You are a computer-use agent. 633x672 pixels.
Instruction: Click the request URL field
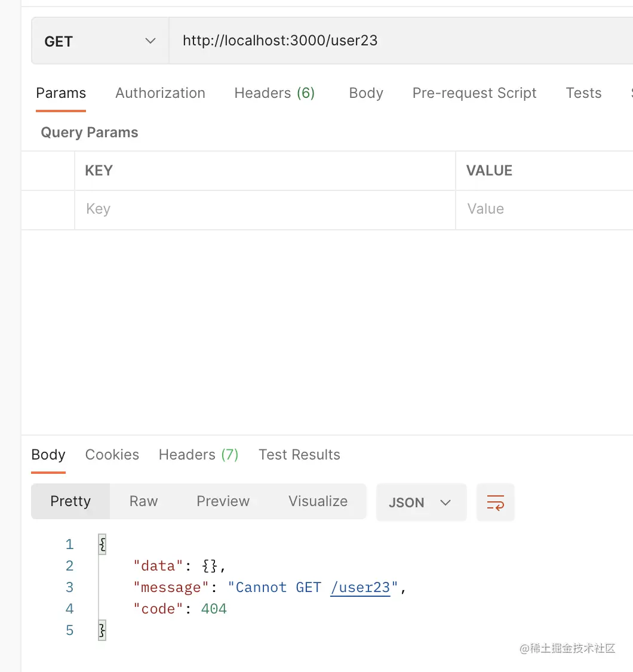(400, 41)
